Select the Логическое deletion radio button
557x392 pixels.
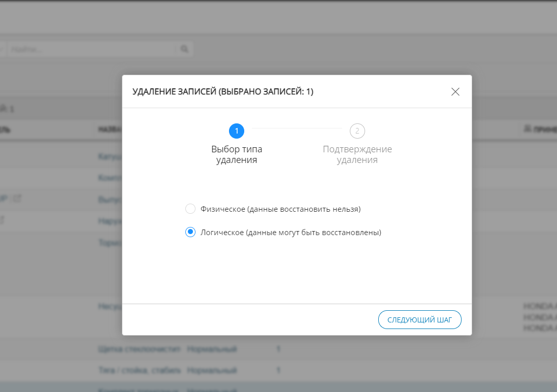pyautogui.click(x=190, y=232)
